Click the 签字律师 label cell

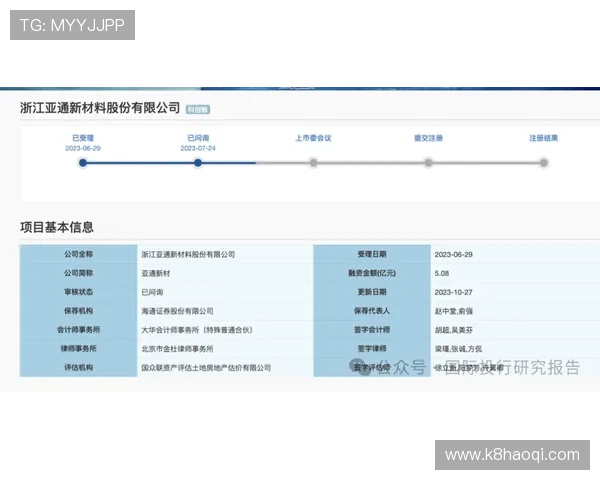point(372,348)
